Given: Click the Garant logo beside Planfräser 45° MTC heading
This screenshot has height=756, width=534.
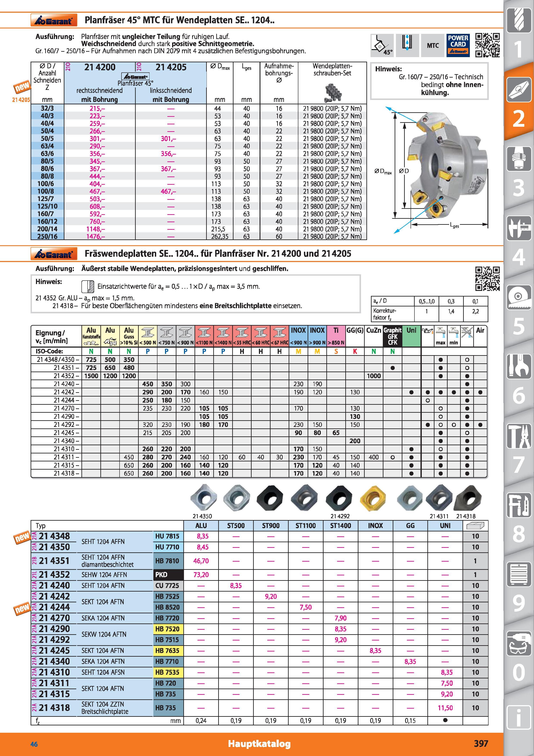Looking at the screenshot, I should pos(54,20).
